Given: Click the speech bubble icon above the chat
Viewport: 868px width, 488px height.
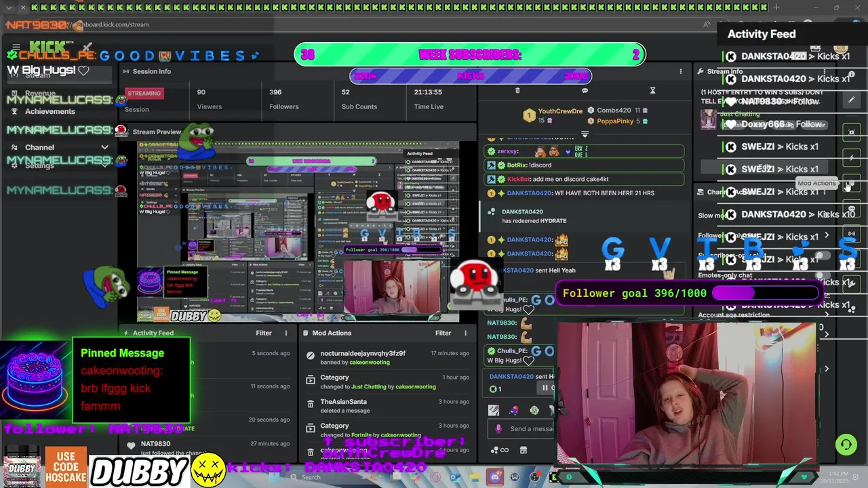Looking at the screenshot, I should pos(585,90).
